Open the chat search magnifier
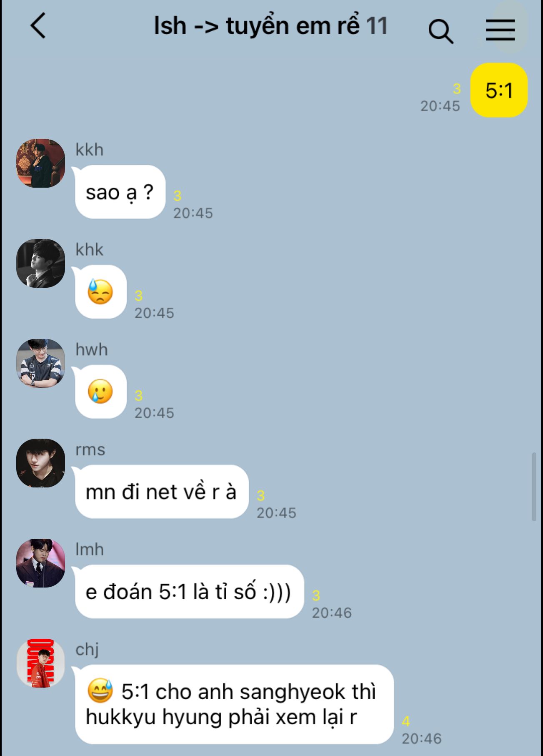 coord(440,31)
